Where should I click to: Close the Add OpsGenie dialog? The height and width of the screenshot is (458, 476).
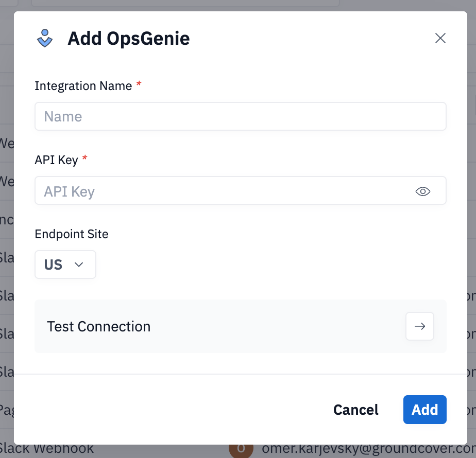point(440,38)
